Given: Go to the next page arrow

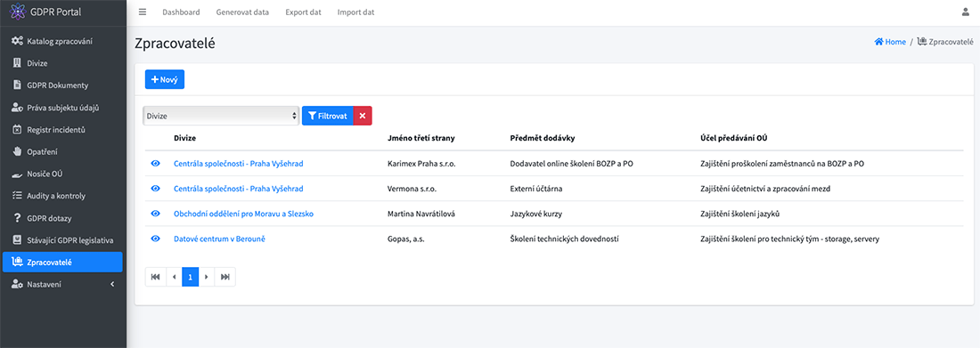Looking at the screenshot, I should (x=207, y=277).
